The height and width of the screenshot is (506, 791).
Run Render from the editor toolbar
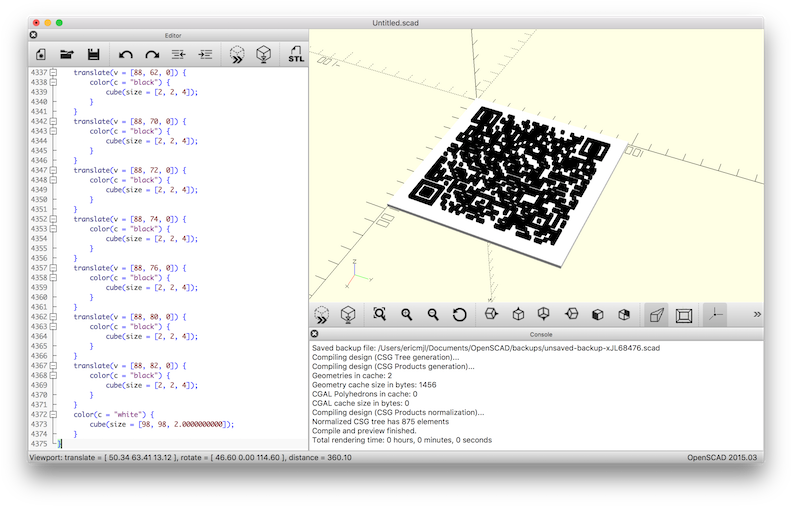point(263,54)
